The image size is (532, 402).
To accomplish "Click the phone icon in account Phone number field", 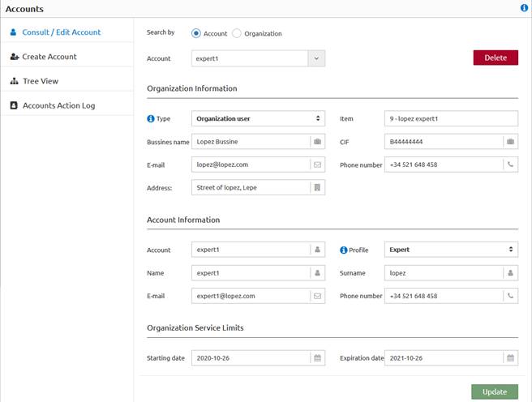I will click(x=510, y=296).
